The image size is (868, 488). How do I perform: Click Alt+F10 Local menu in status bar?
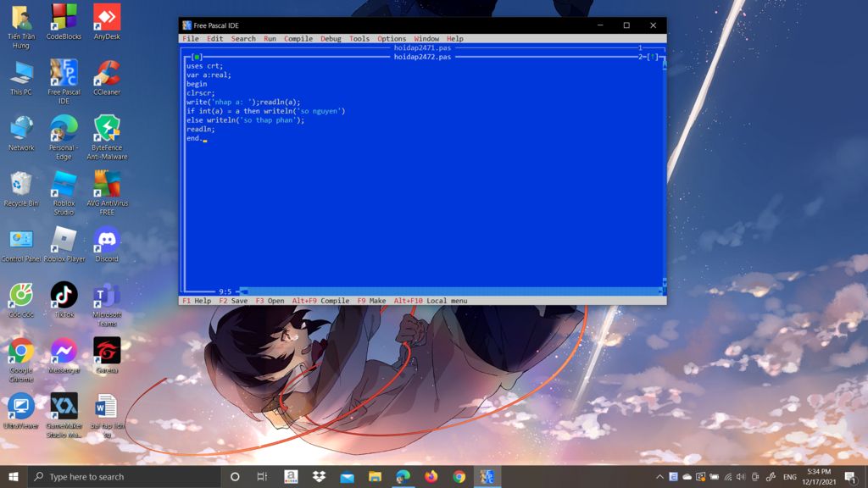[430, 301]
